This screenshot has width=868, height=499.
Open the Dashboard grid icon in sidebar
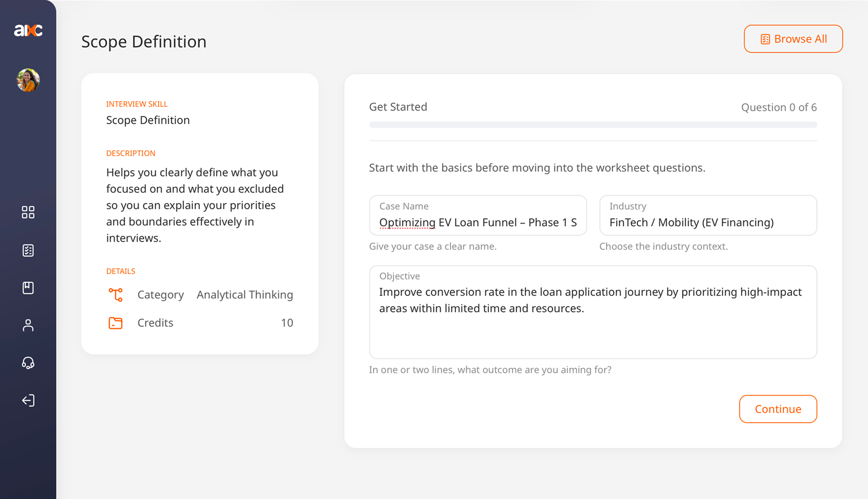pos(28,212)
